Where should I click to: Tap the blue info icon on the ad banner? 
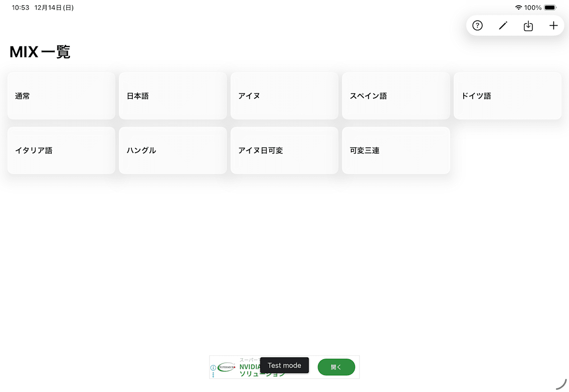coord(212,367)
